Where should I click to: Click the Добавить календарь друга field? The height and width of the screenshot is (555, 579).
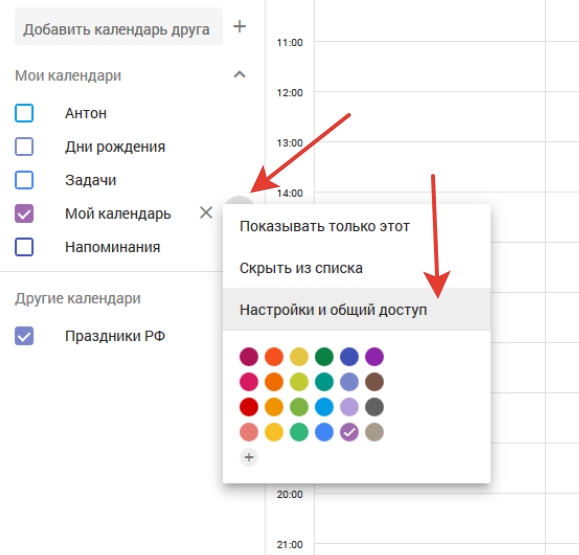click(119, 27)
